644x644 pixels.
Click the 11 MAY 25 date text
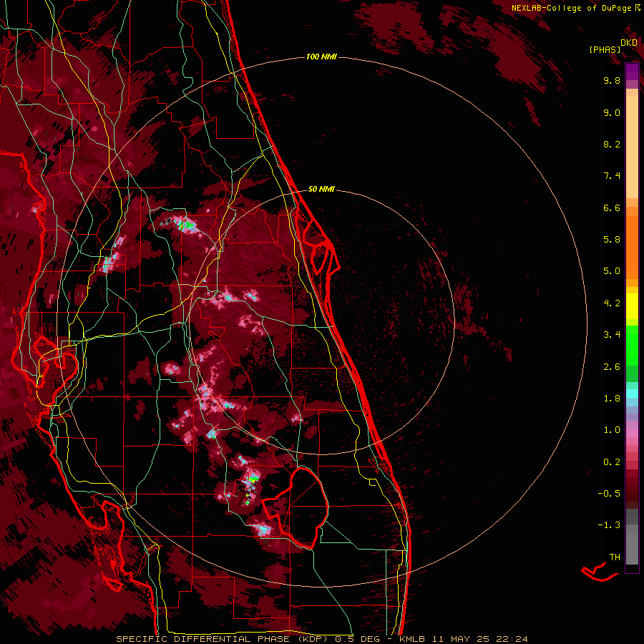[x=462, y=639]
